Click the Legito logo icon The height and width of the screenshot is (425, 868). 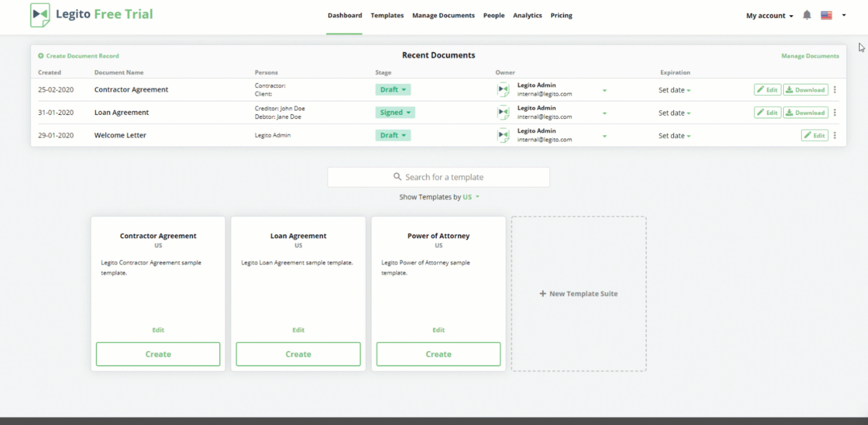click(x=40, y=15)
